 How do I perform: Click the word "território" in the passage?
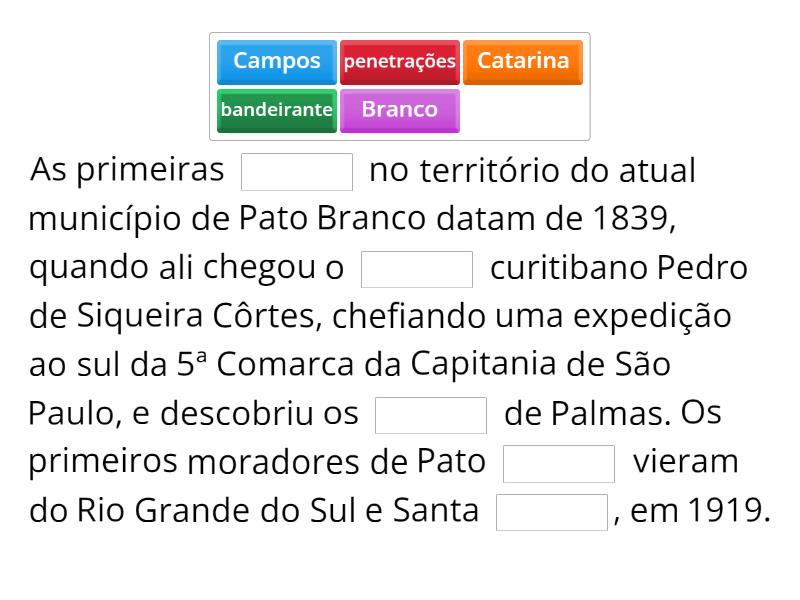491,171
